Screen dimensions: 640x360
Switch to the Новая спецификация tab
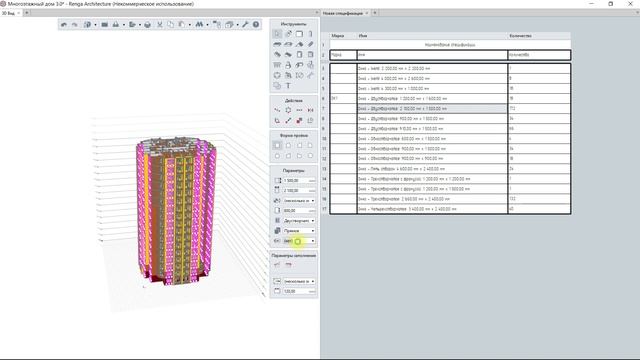342,13
